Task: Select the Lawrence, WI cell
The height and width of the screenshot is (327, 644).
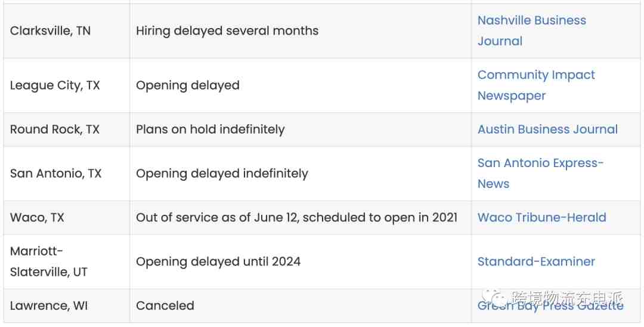Action: tap(49, 306)
